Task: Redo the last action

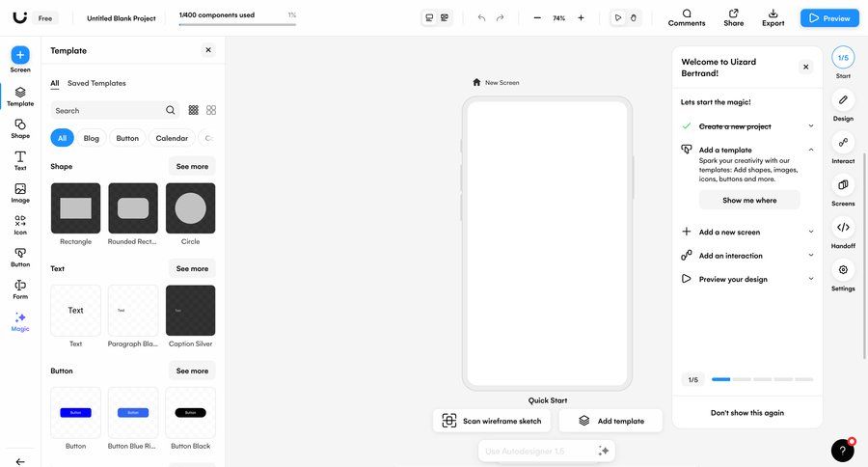Action: tap(500, 17)
